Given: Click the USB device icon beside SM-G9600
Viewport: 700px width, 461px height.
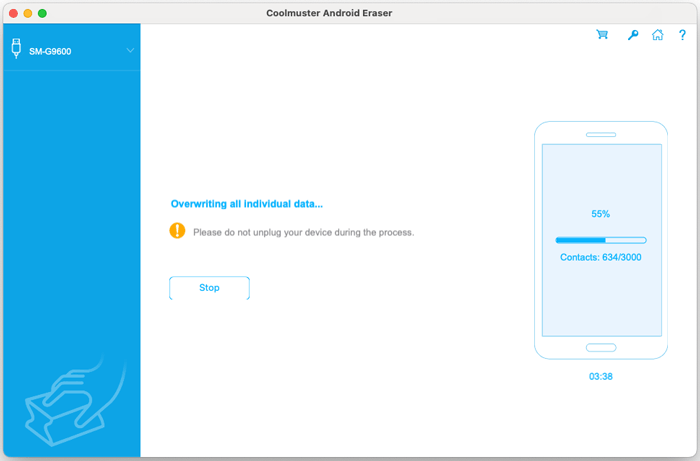Looking at the screenshot, I should pos(17,49).
